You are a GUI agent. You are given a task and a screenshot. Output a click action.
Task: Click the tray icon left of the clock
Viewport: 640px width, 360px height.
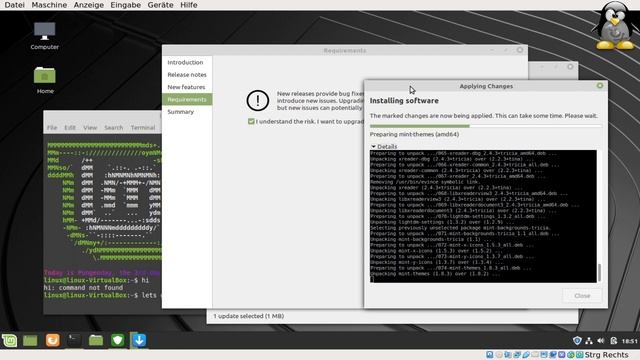(613, 340)
